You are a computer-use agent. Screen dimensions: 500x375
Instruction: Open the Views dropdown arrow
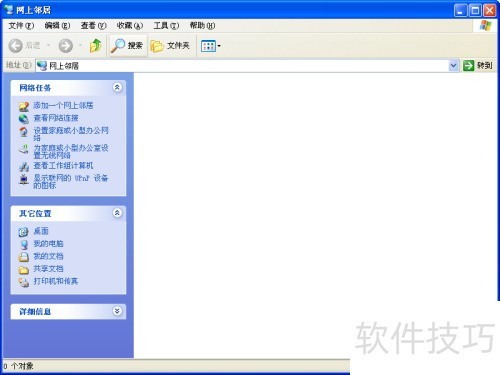tap(219, 46)
